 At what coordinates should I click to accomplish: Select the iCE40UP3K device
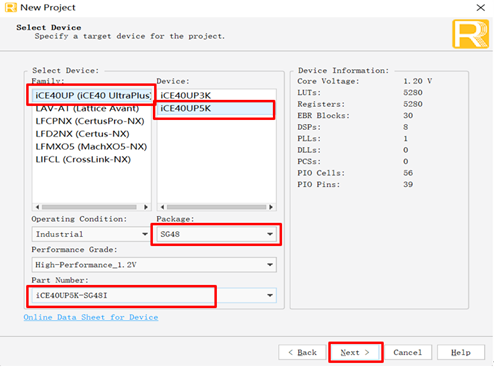pyautogui.click(x=216, y=95)
